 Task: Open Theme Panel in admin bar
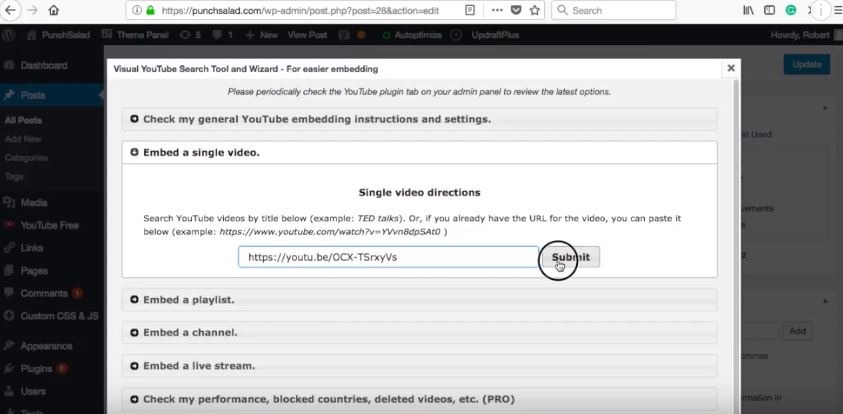coord(135,35)
